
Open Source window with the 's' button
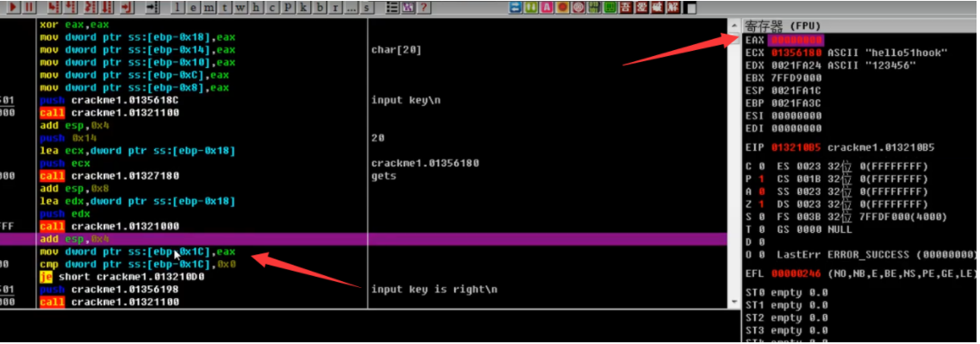pyautogui.click(x=366, y=8)
